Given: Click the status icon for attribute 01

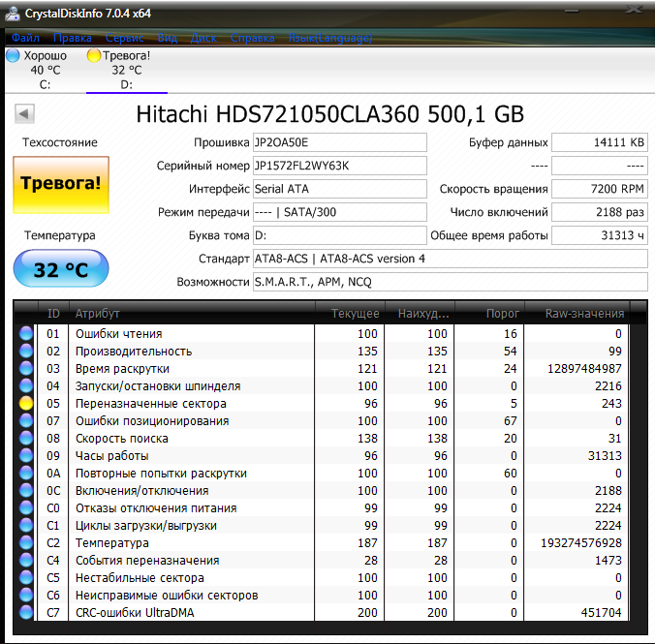Looking at the screenshot, I should pyautogui.click(x=26, y=334).
